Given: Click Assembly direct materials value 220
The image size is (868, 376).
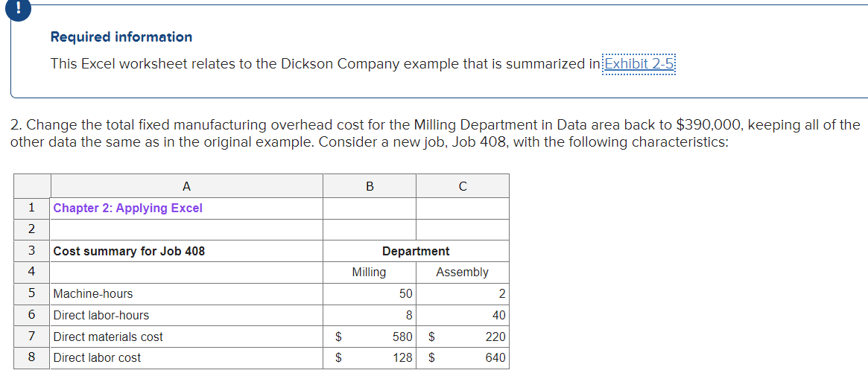Looking at the screenshot, I should coord(463,337).
